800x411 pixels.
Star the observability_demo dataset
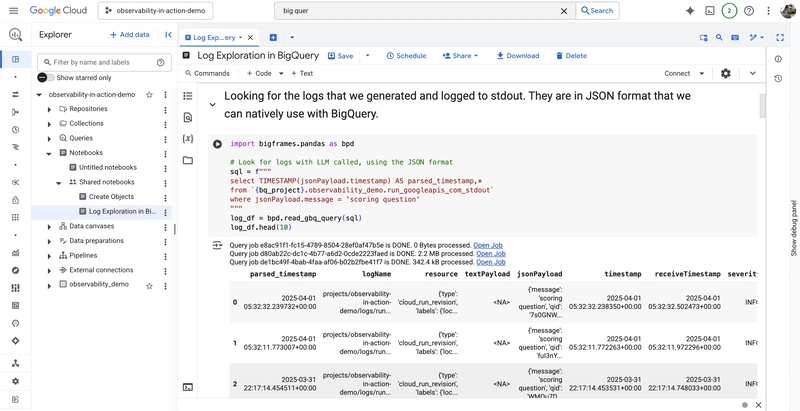(149, 285)
